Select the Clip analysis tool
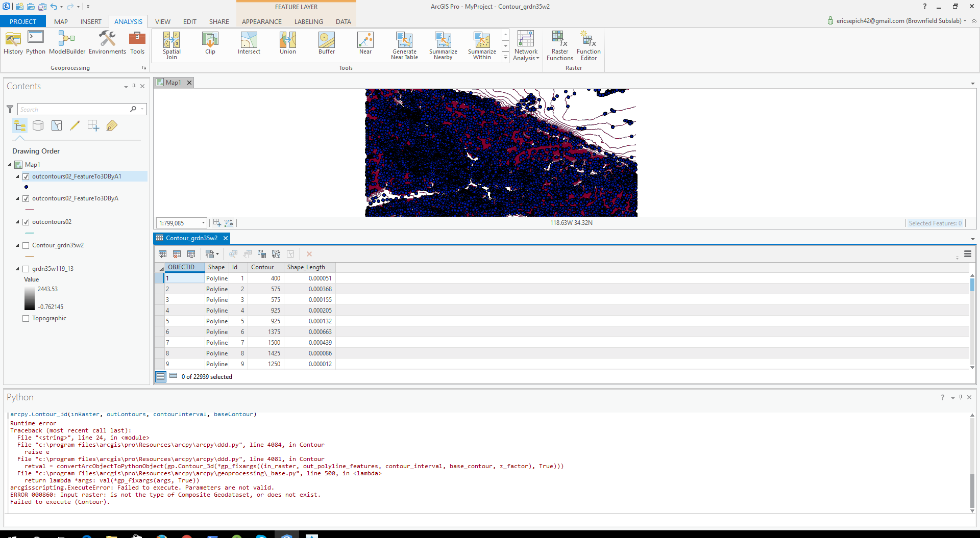This screenshot has height=538, width=980. coord(210,43)
